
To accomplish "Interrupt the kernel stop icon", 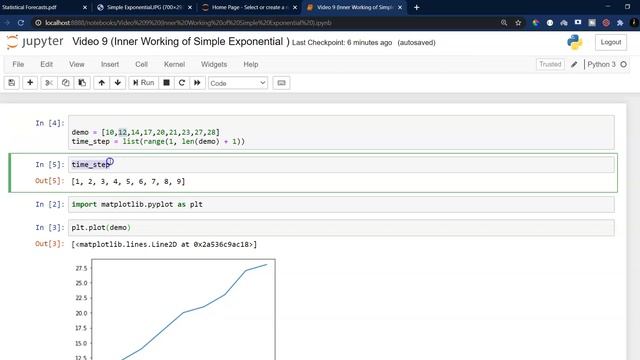I will click(x=166, y=83).
